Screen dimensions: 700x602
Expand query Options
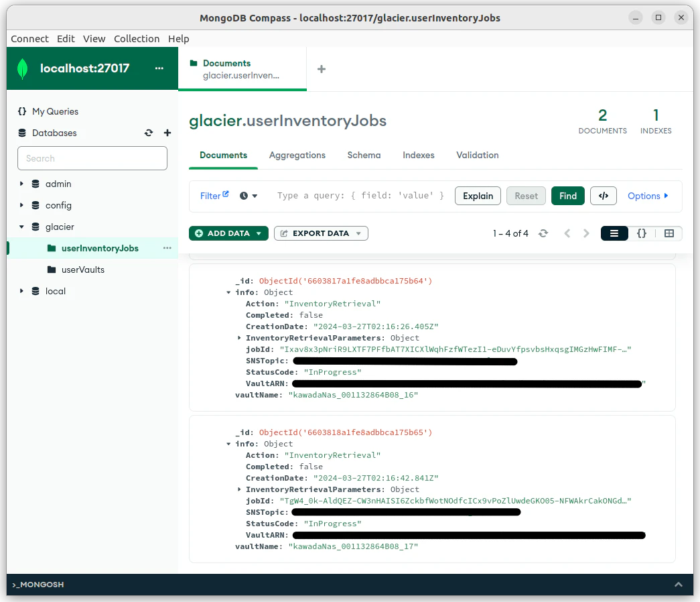648,196
